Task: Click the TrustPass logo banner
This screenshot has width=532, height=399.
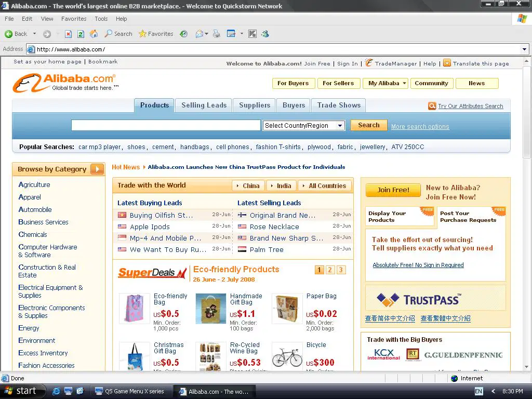Action: [436, 299]
